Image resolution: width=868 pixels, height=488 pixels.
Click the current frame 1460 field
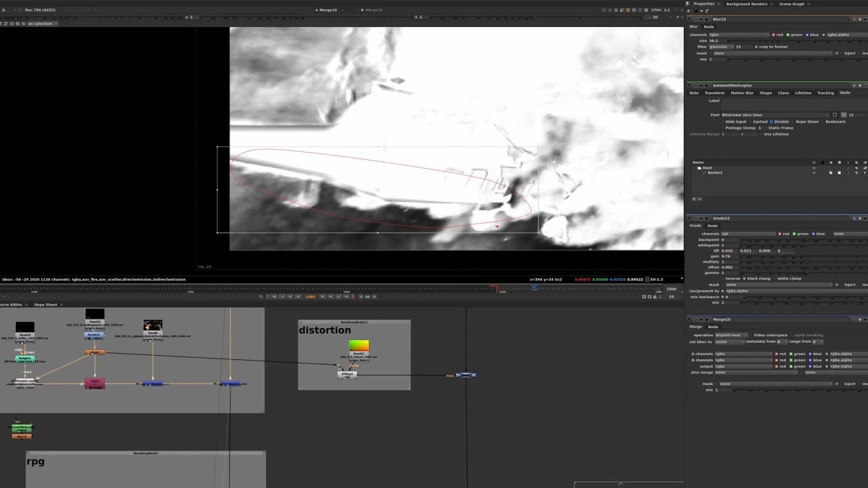[x=311, y=296]
